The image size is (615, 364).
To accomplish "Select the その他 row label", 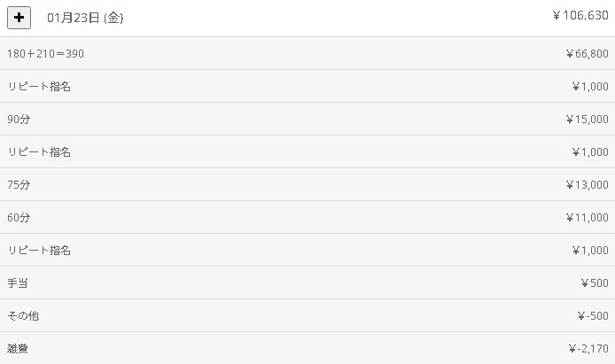I will click(x=23, y=316).
